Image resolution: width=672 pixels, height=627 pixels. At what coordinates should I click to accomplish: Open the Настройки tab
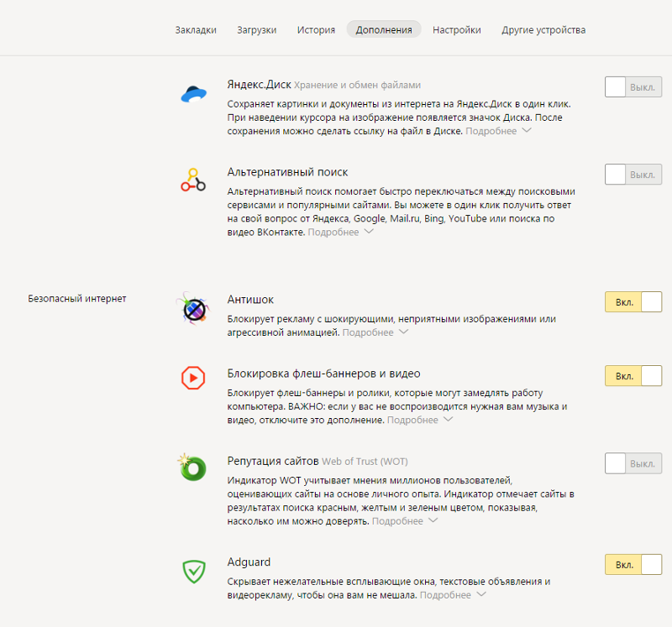pyautogui.click(x=457, y=29)
